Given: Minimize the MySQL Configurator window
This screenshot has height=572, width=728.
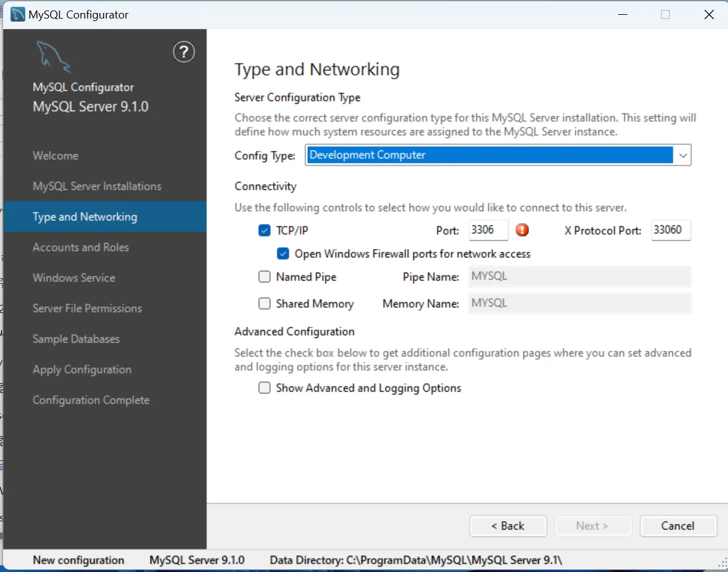Looking at the screenshot, I should click(623, 14).
